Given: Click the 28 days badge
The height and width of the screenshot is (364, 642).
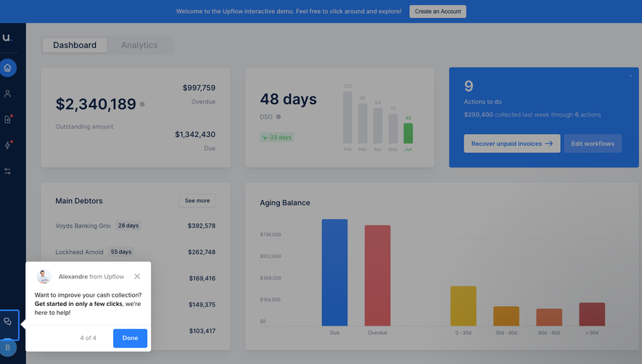Looking at the screenshot, I should [128, 226].
